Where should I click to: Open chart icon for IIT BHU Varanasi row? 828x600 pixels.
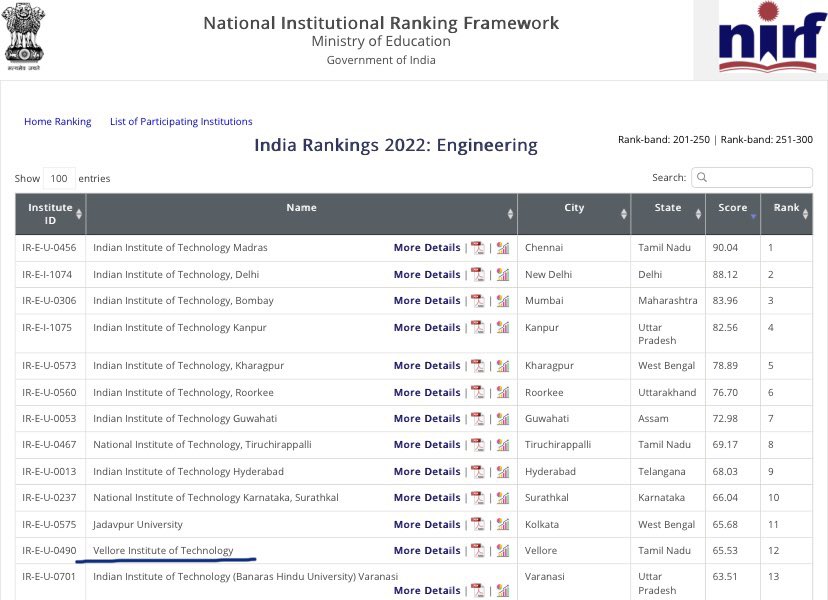coord(503,590)
